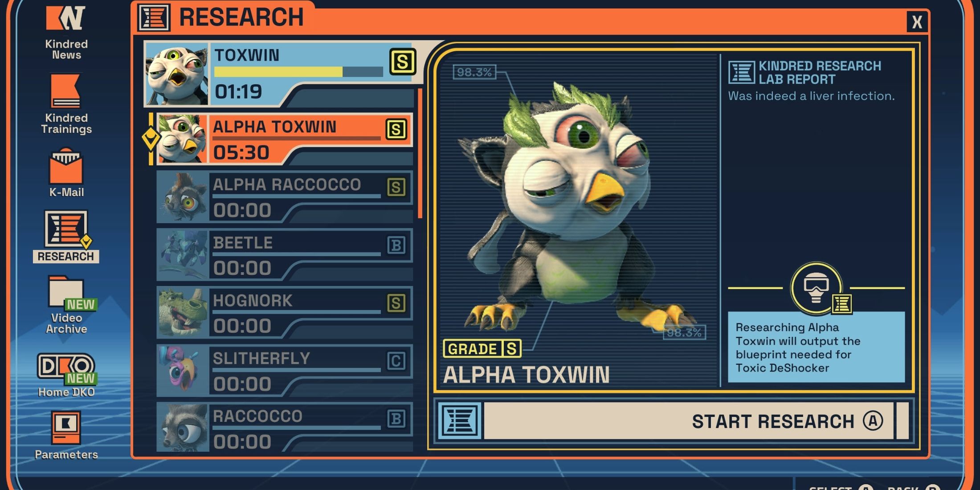
Task: Open the Home DKO icon
Action: tap(66, 366)
